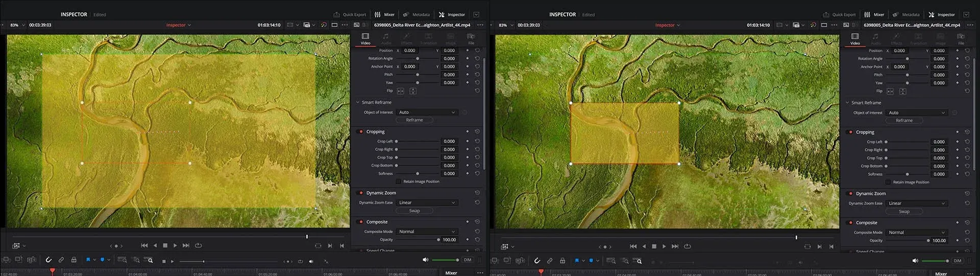The height and width of the screenshot is (276, 980).
Task: Click Crop Left value field in left Inspector
Action: [449, 141]
